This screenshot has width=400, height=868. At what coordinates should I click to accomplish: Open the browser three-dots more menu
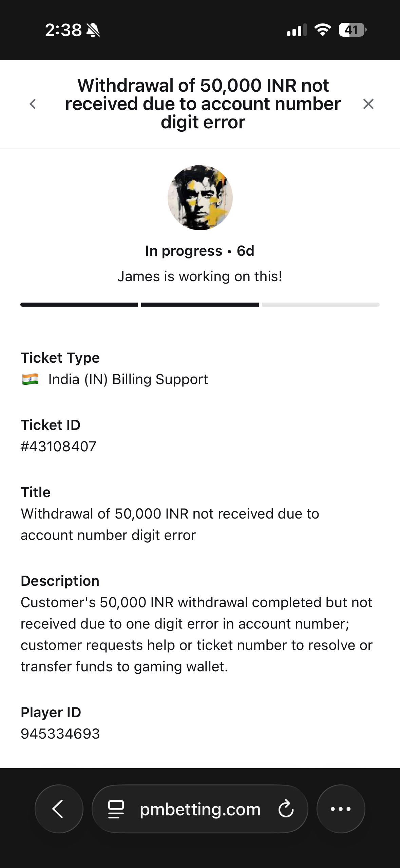click(x=341, y=809)
